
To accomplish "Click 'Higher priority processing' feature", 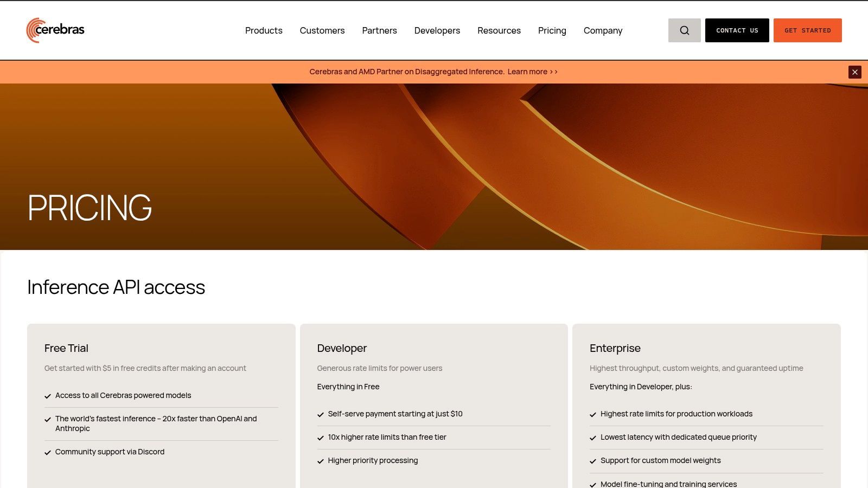I will tap(373, 460).
